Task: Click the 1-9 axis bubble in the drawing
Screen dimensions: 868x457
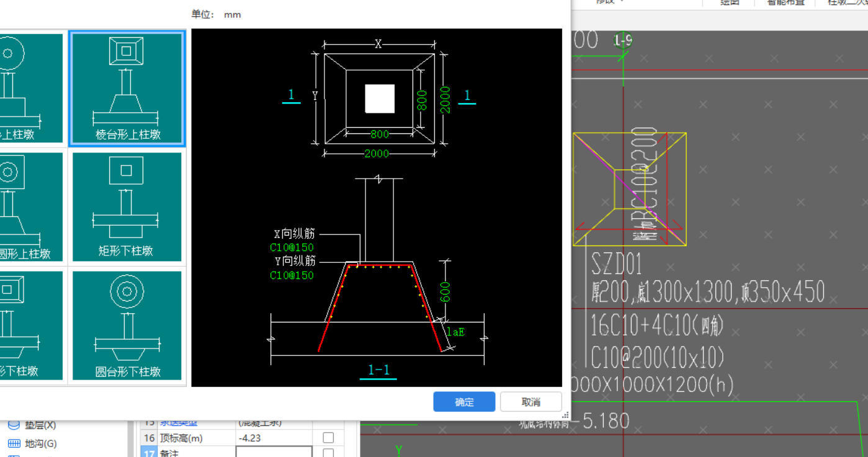Action: [622, 41]
